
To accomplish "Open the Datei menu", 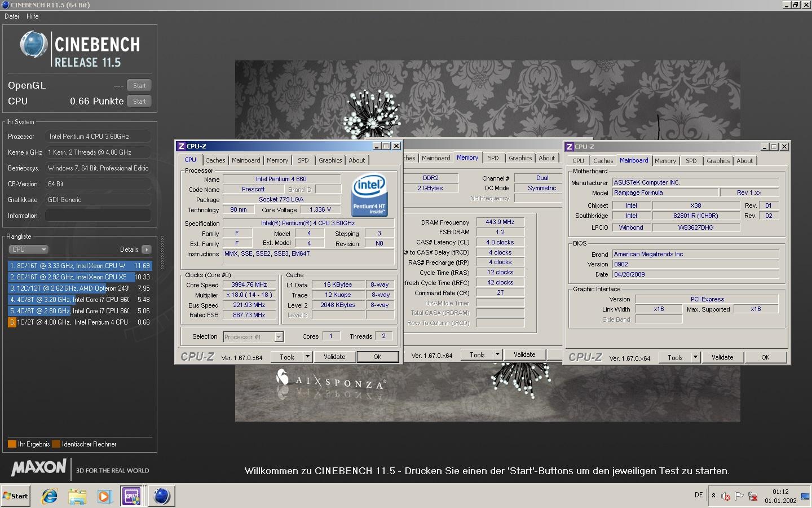I will (x=12, y=16).
